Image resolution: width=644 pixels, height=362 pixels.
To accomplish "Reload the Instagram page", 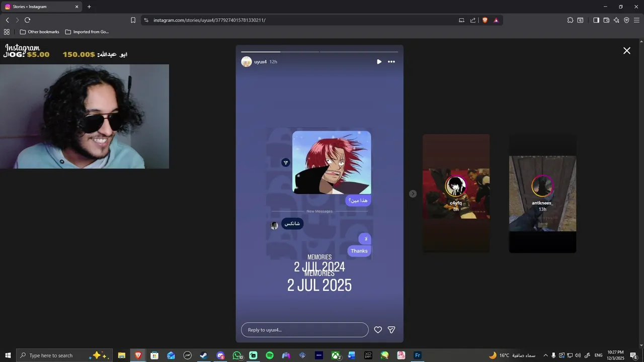I will coord(28,20).
